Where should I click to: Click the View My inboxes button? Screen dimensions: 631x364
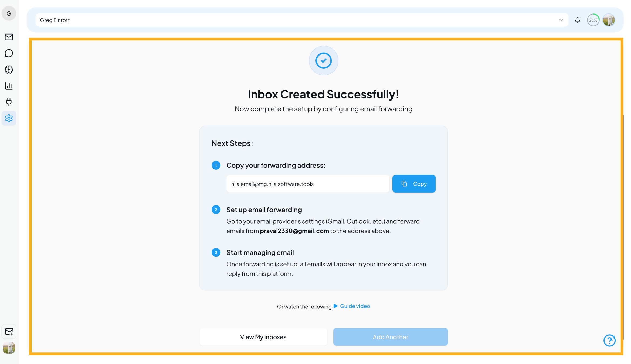(x=263, y=337)
